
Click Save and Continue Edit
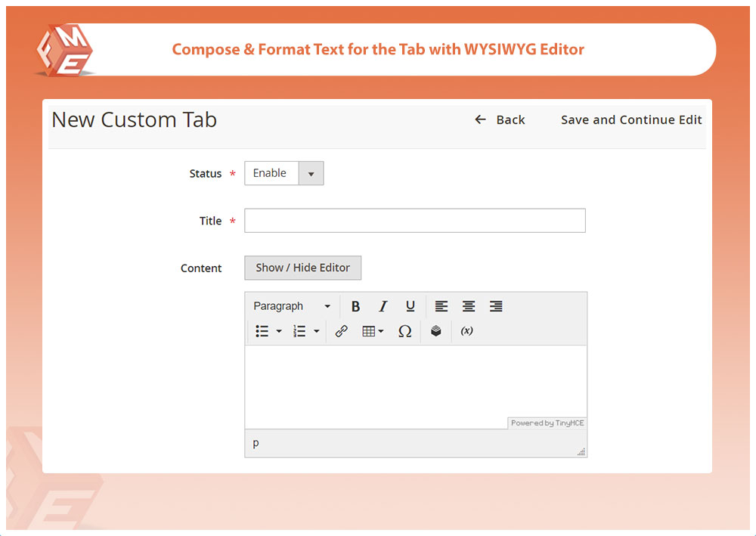point(631,119)
